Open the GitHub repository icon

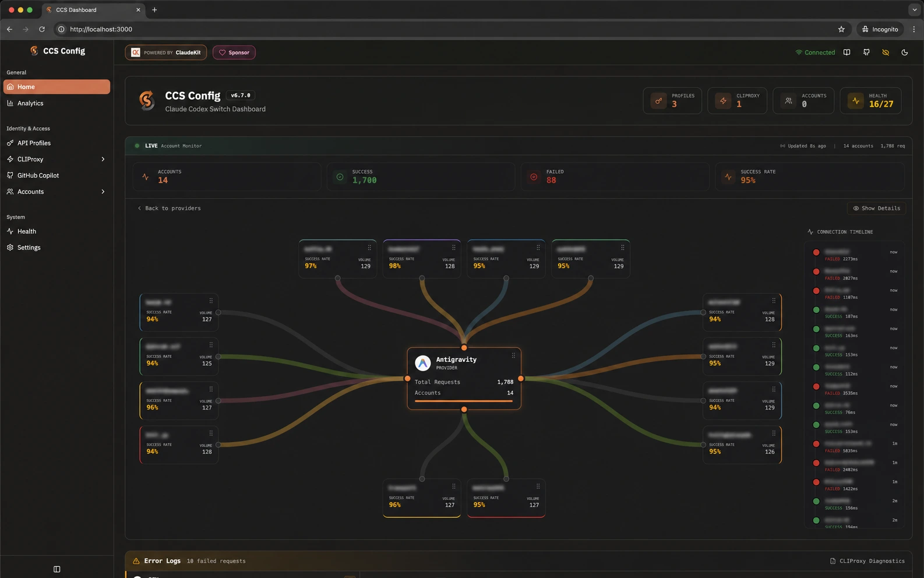pos(866,52)
